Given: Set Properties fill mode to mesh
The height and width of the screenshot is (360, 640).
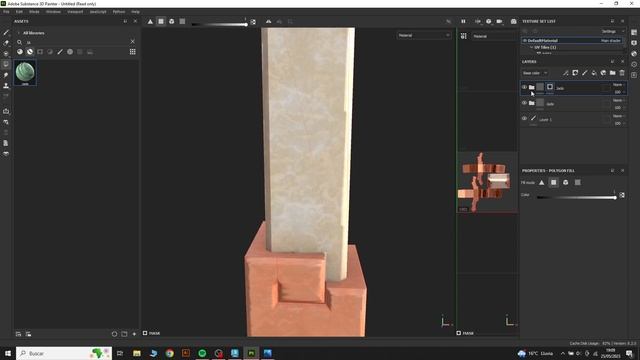Looking at the screenshot, I should [x=565, y=182].
